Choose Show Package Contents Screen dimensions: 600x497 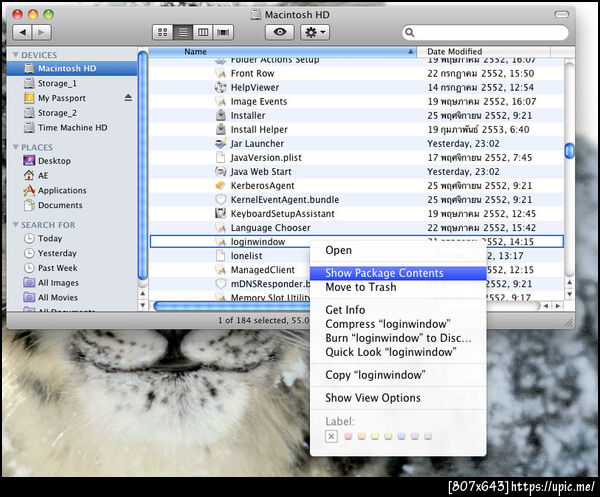[x=398, y=273]
